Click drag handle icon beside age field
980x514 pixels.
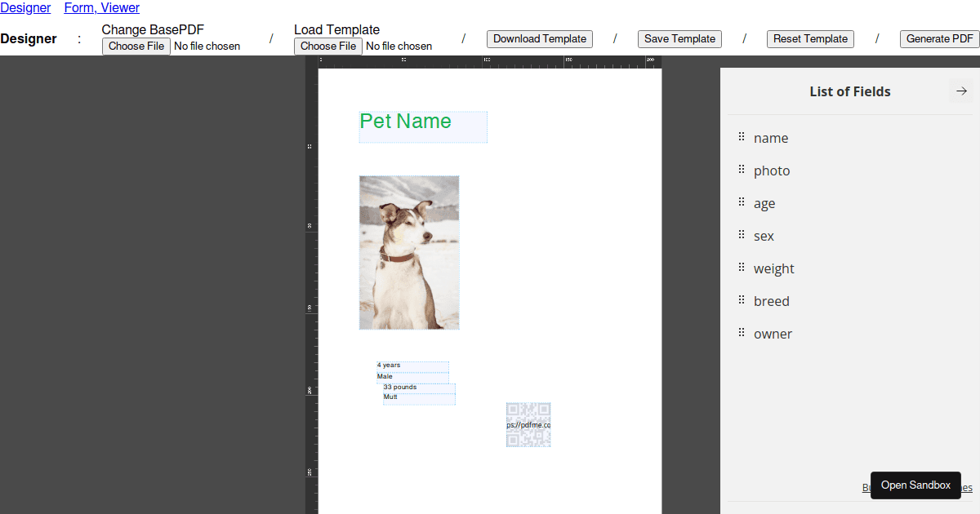(x=742, y=202)
